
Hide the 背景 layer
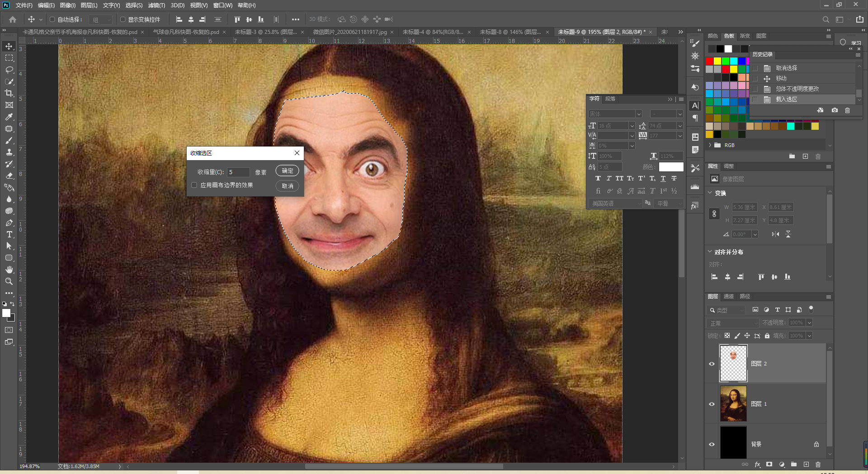tap(712, 444)
